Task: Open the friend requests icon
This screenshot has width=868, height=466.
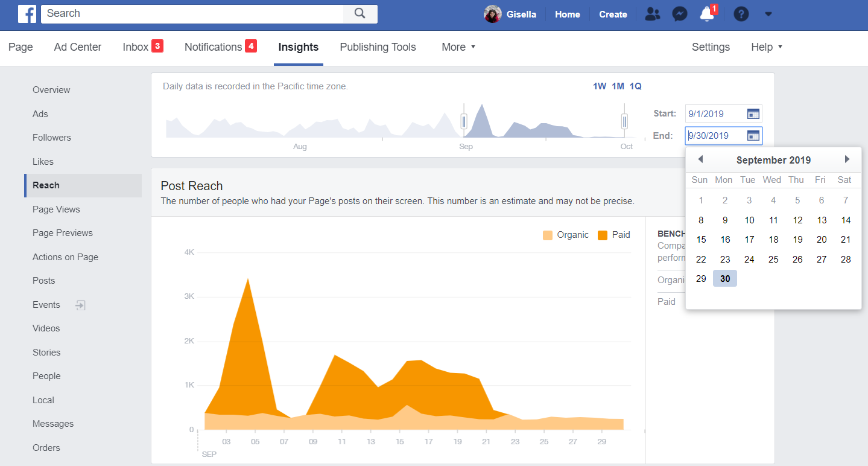Action: 652,14
